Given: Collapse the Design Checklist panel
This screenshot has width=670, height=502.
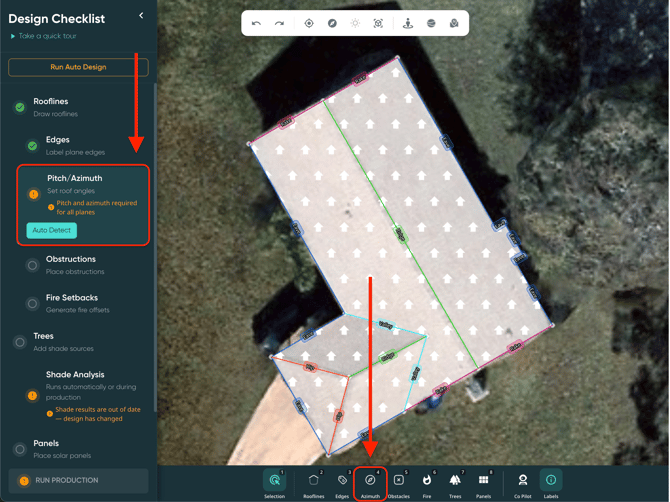Looking at the screenshot, I should [x=141, y=16].
